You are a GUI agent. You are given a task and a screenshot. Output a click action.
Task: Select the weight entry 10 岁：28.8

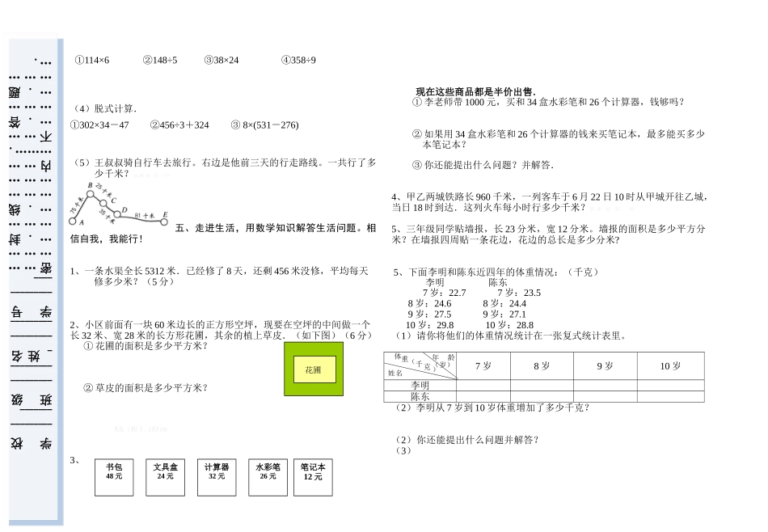(x=509, y=325)
